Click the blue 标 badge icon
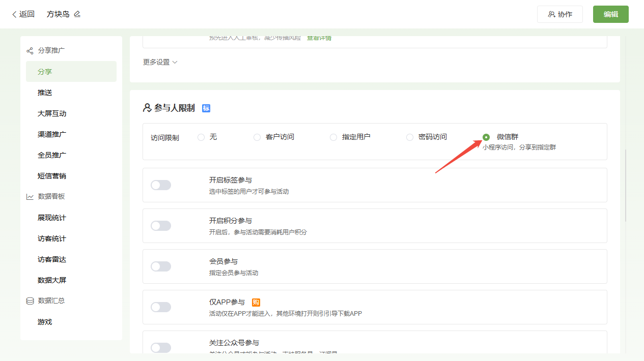The image size is (644, 361). tap(206, 108)
